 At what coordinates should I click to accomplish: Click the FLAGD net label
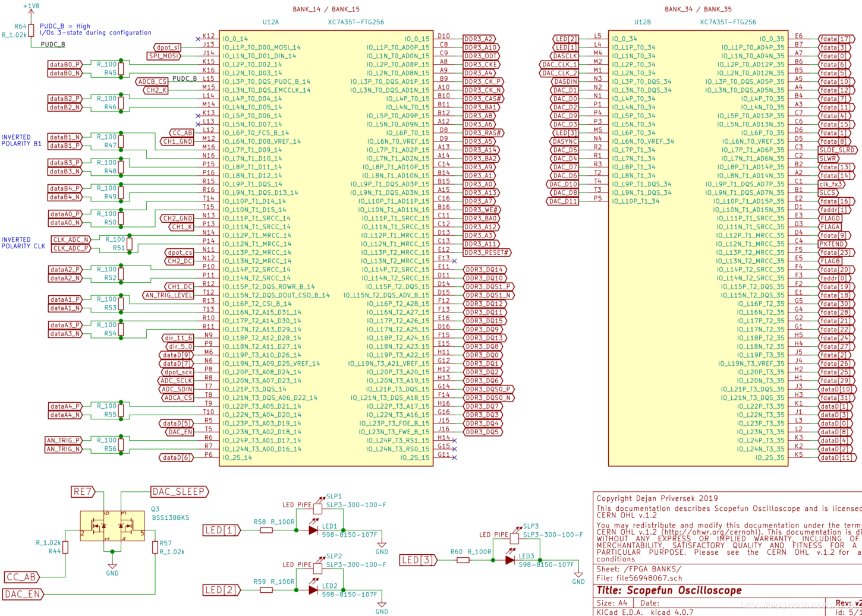point(830,219)
